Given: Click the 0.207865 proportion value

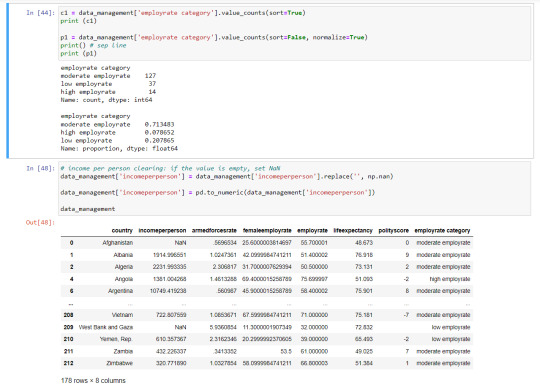Looking at the screenshot, I should [159, 140].
